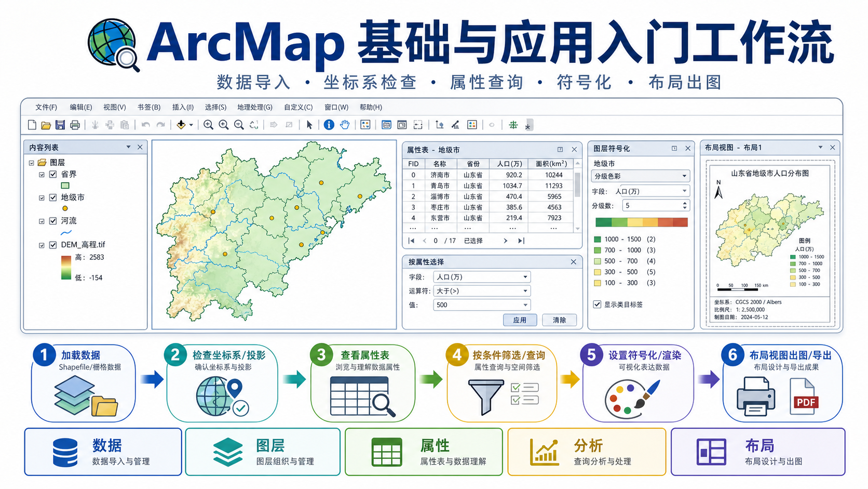Click the 布局 布局设计与出图 card
The image size is (868, 489).
tap(758, 452)
